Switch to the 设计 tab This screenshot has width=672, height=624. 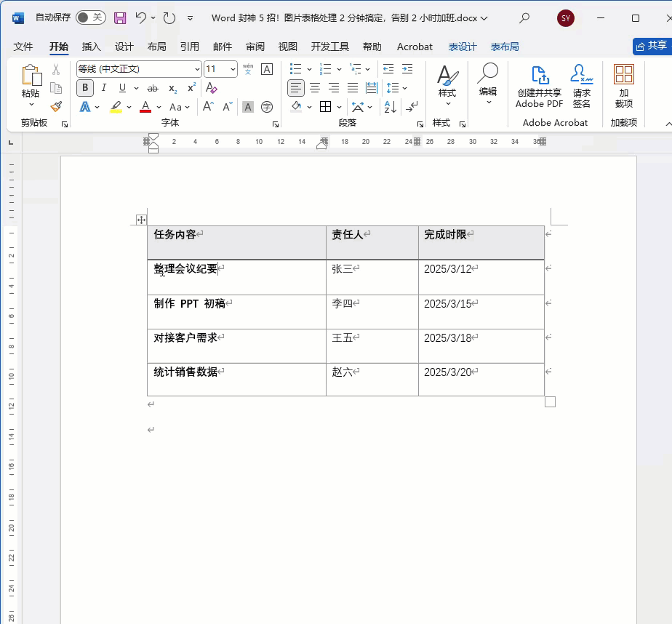(124, 47)
